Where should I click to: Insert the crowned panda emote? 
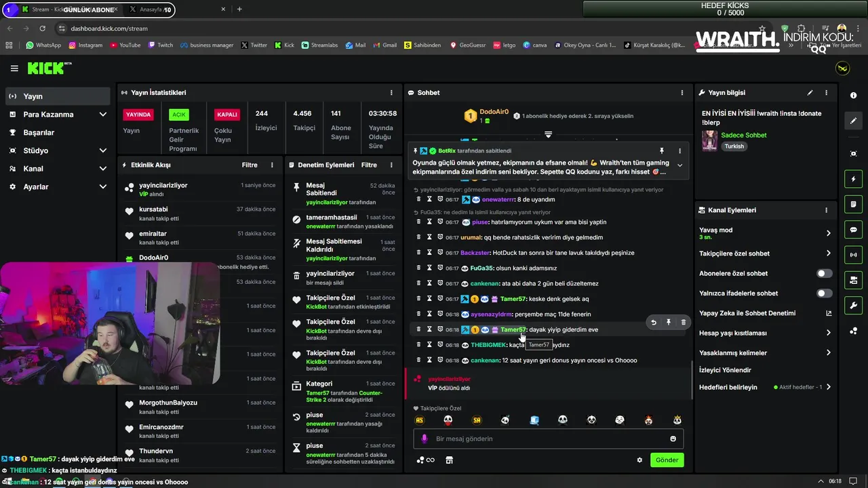tap(677, 420)
